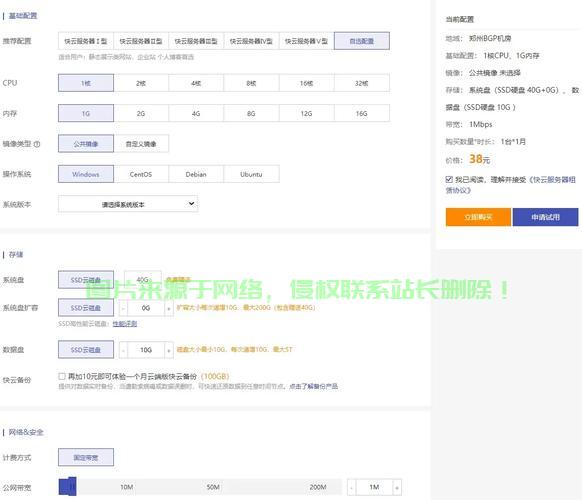This screenshot has width=582, height=500.
Task: Select 快云服务器 I 型 recommended config
Action: tap(86, 41)
